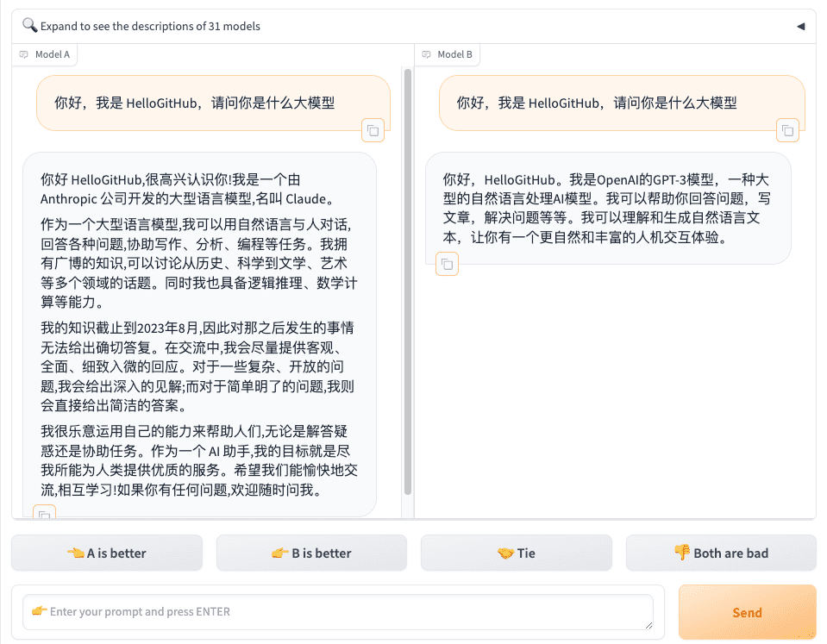This screenshot has height=644, width=827.
Task: Click the magnifying glass icon in the top bar
Action: click(29, 25)
